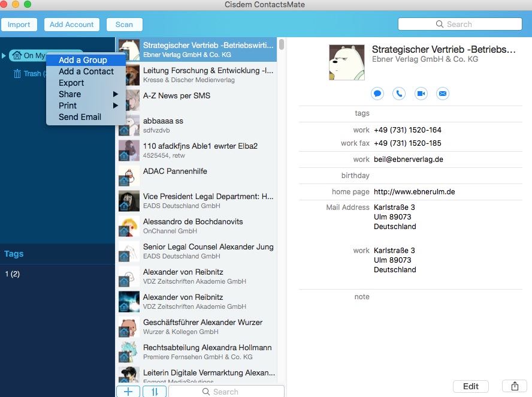This screenshot has height=397, width=532.
Task: Click the email envelope icon
Action: click(443, 94)
